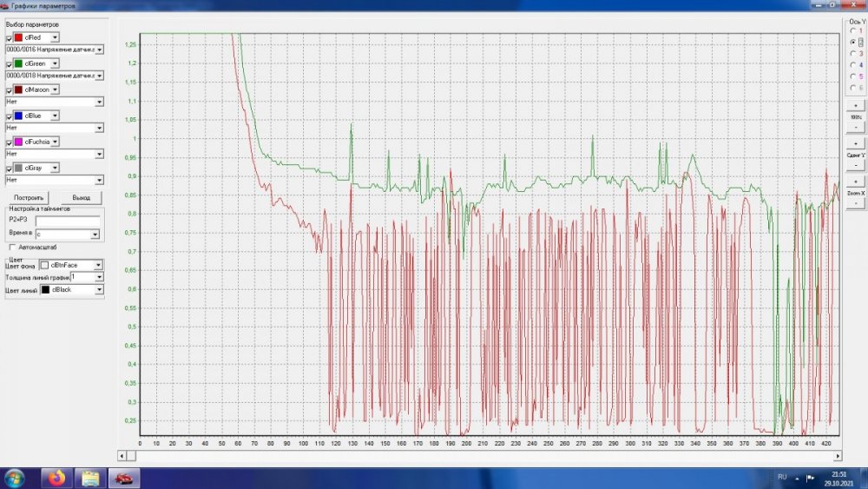Toggle the clFuchsia parameter checkbox
Screen dimensions: 868x489
tap(9, 142)
